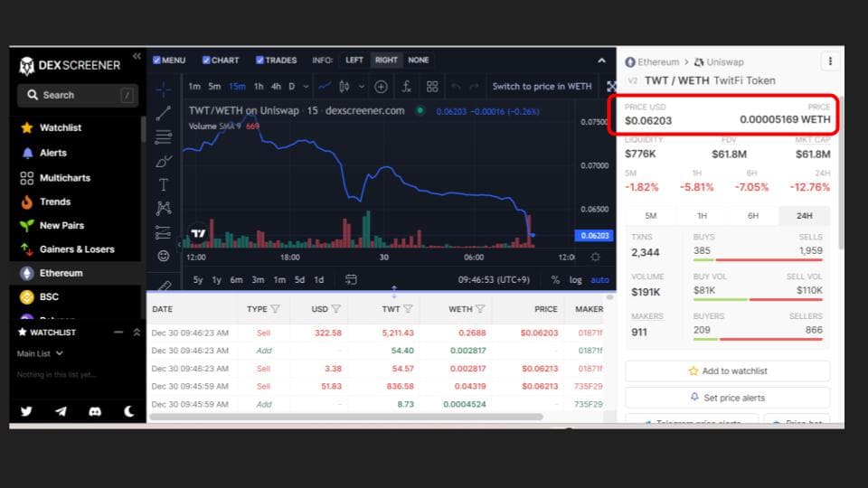Image resolution: width=868 pixels, height=488 pixels.
Task: Switch chart interval to 4h
Action: click(276, 87)
